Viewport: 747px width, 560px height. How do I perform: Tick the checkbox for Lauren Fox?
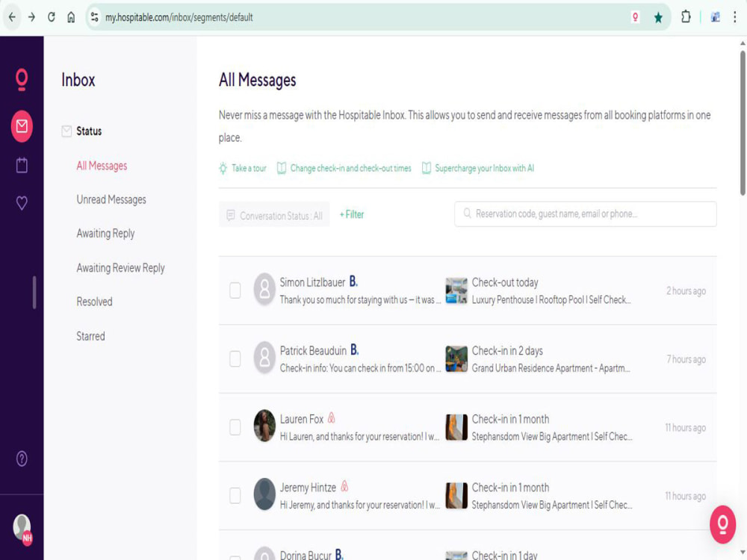235,427
